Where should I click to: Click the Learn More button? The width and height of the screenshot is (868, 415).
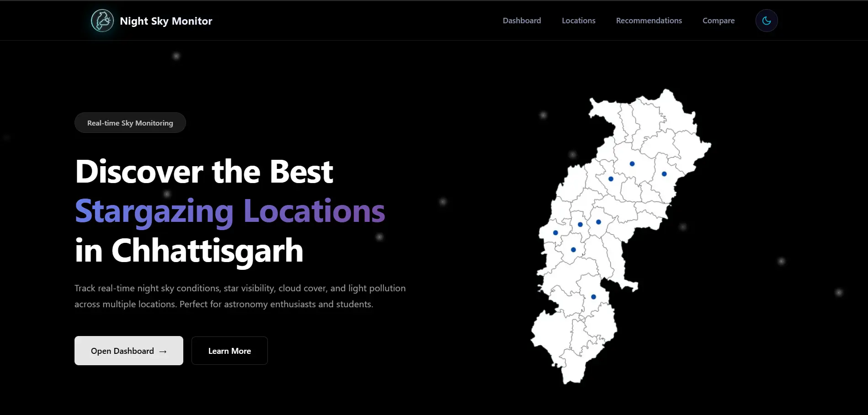pos(229,351)
